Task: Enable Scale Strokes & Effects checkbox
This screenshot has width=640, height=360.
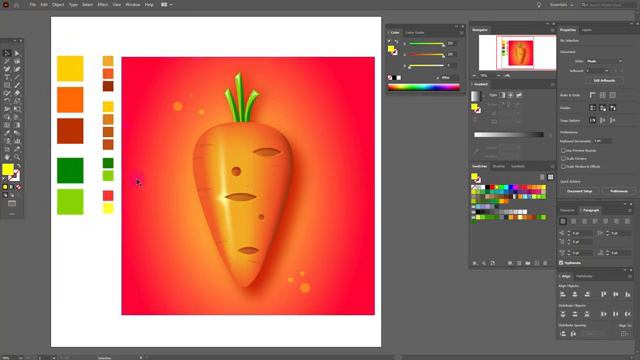Action: [563, 167]
